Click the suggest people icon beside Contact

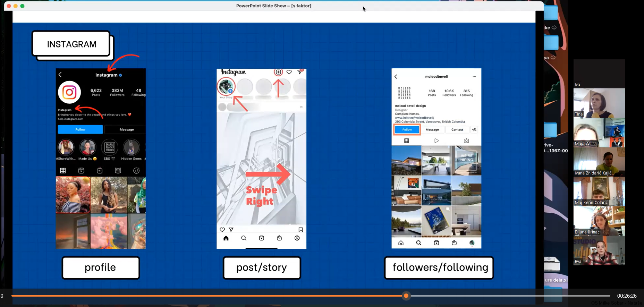pyautogui.click(x=474, y=130)
